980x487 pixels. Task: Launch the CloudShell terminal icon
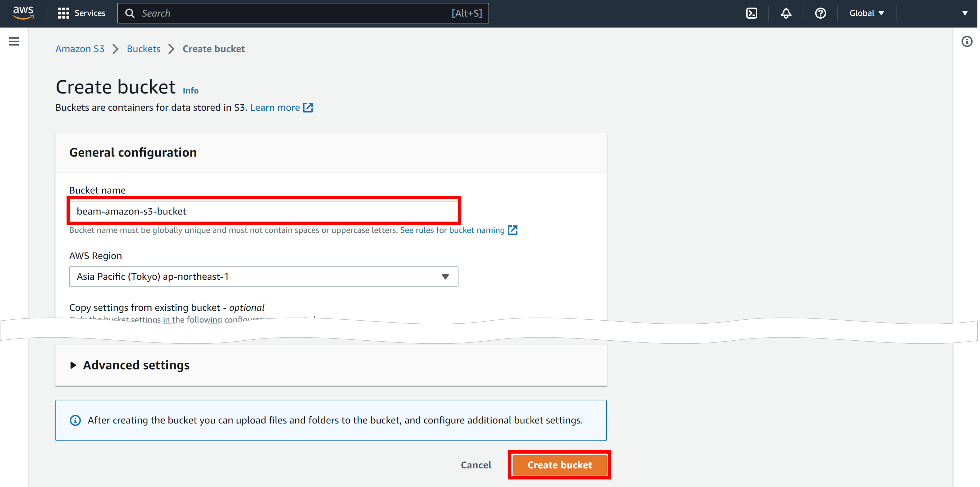[751, 13]
